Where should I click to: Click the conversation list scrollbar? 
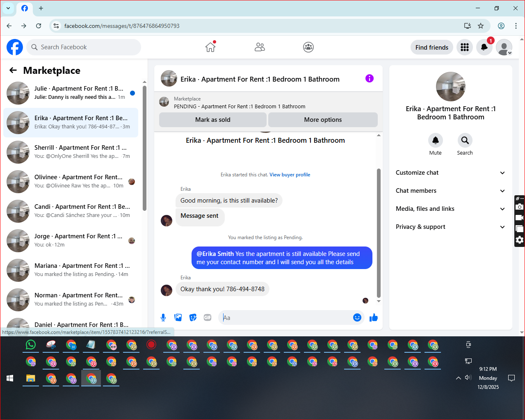click(x=144, y=148)
